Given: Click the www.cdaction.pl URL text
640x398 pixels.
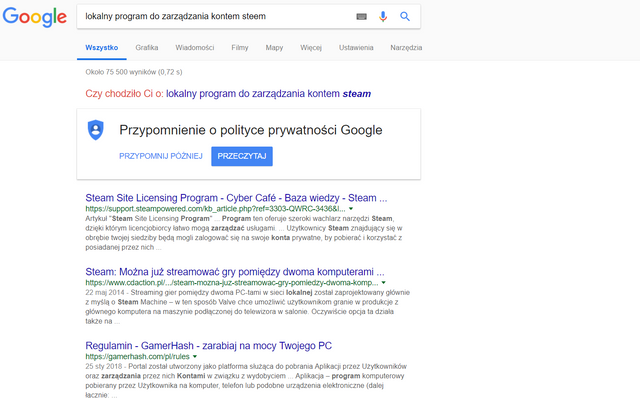Looking at the screenshot, I should coord(232,282).
